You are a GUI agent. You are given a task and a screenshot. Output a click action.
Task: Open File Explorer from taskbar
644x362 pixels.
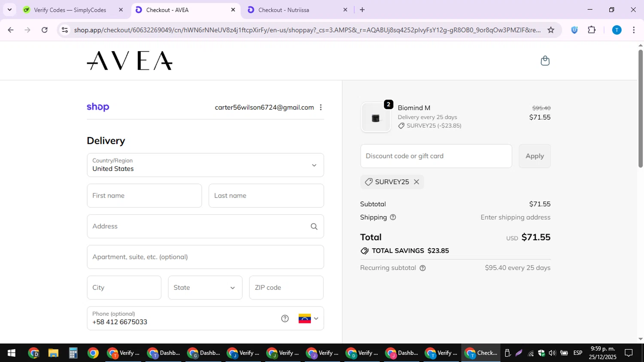53,353
